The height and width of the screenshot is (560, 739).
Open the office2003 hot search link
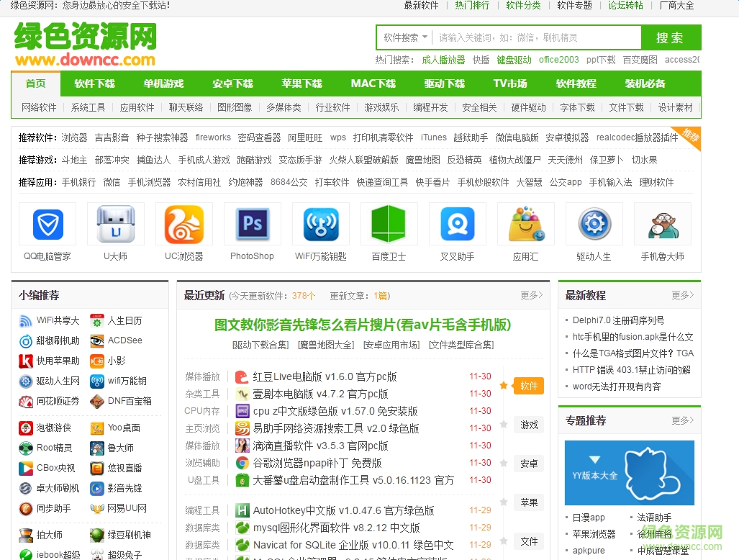[x=558, y=59]
